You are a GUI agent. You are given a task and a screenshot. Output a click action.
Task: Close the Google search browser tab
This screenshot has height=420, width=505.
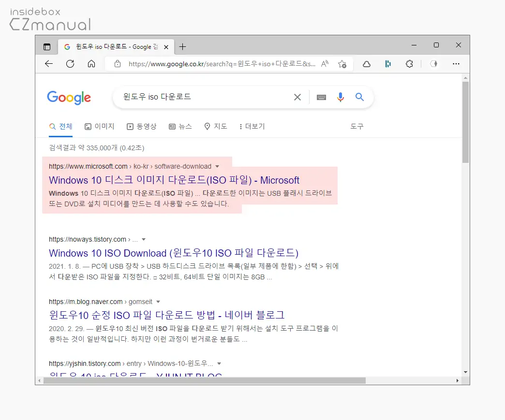pyautogui.click(x=166, y=47)
